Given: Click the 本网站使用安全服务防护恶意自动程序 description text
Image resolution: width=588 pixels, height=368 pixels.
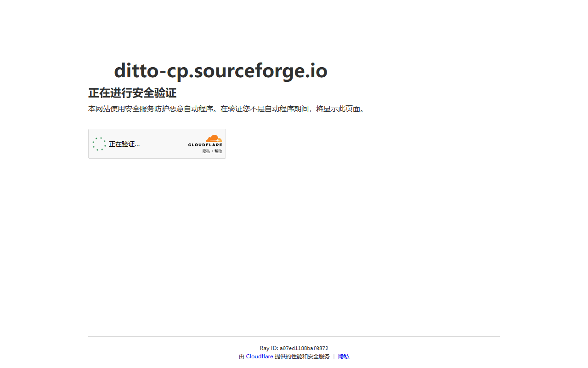Looking at the screenshot, I should (227, 109).
